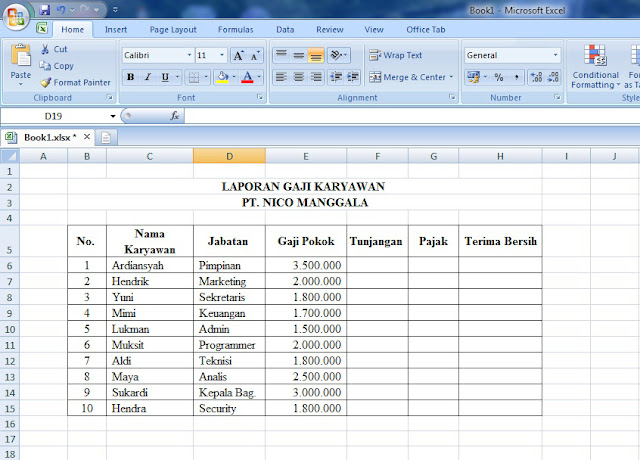Decrease decimal places
This screenshot has height=460, width=640.
pyautogui.click(x=553, y=77)
